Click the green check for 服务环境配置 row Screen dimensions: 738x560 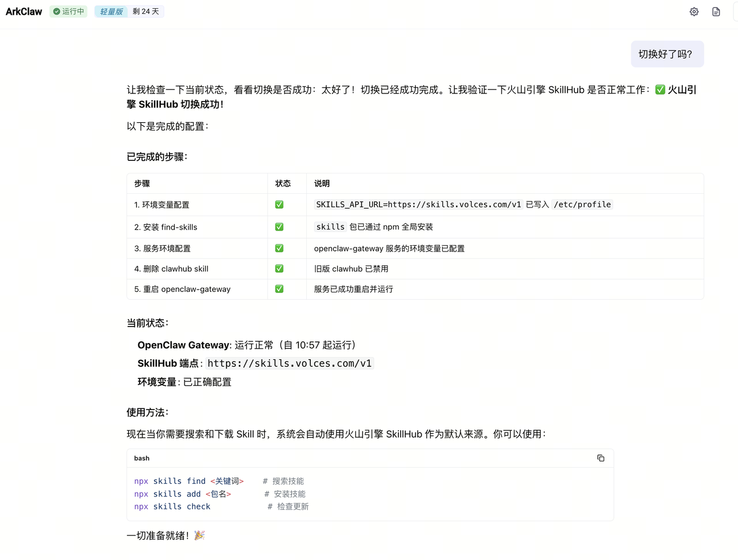(279, 248)
